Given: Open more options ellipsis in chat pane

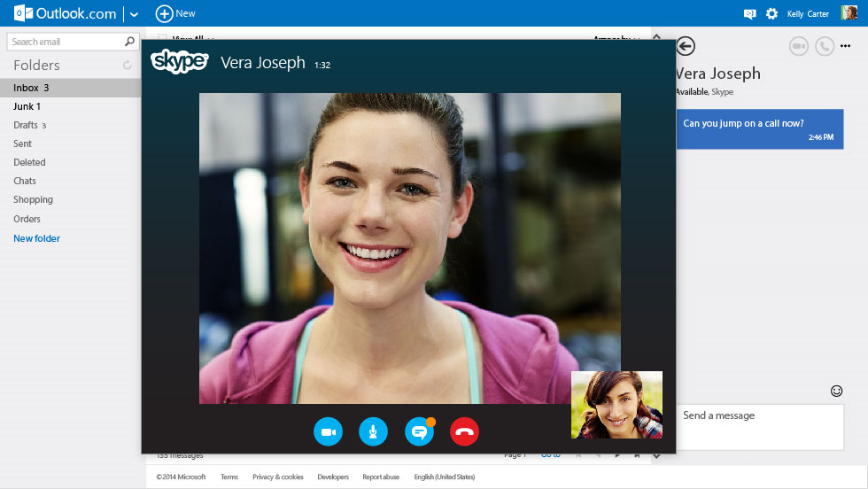Looking at the screenshot, I should [845, 46].
